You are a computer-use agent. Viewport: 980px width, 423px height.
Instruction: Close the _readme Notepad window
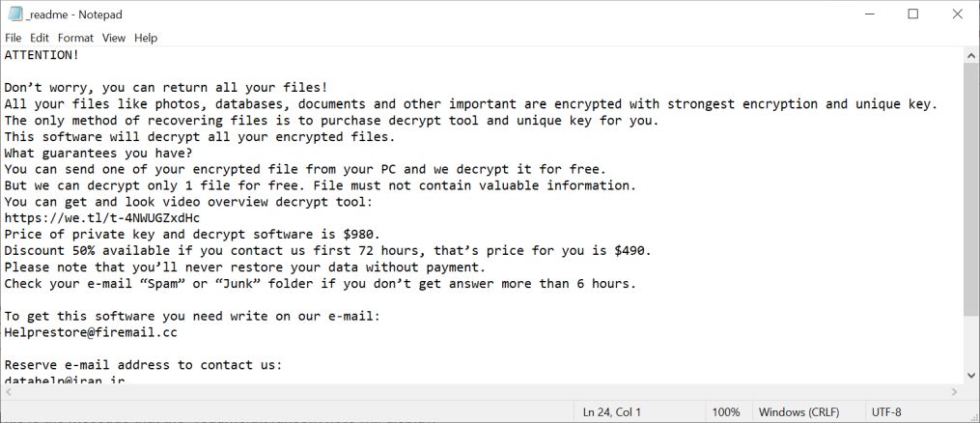tap(957, 14)
